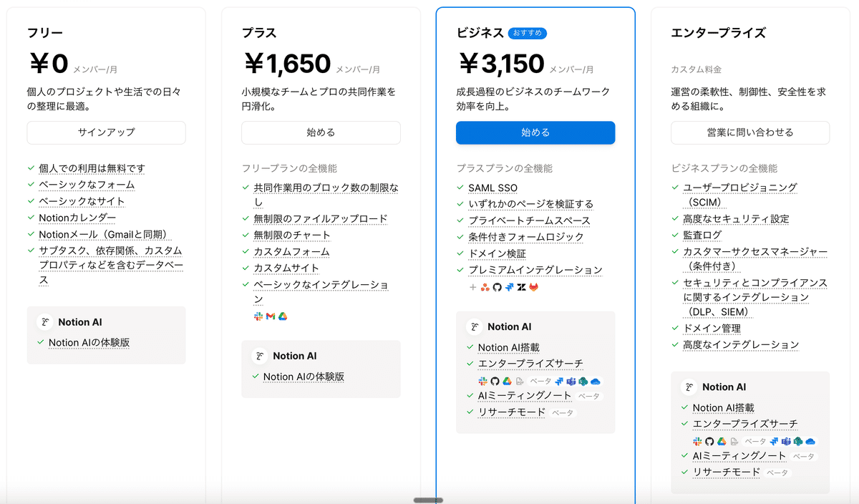
Task: Click the Zendesk icon under premium integrations
Action: click(522, 287)
